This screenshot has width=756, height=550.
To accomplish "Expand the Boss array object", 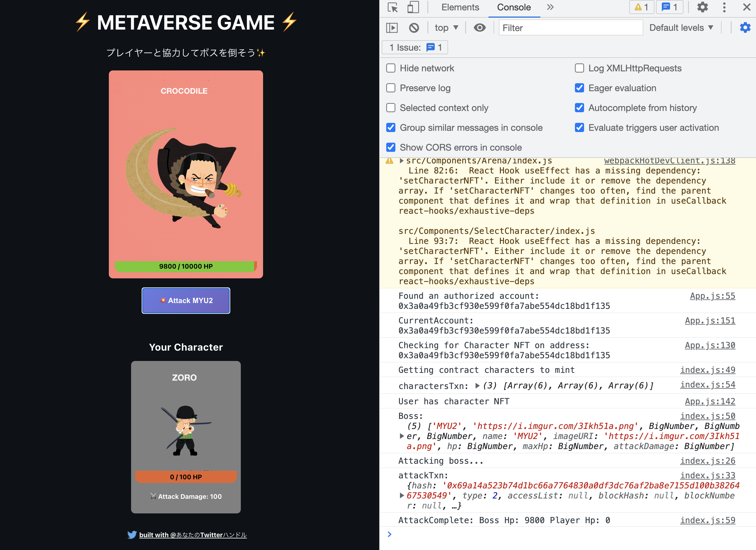I will [x=402, y=436].
